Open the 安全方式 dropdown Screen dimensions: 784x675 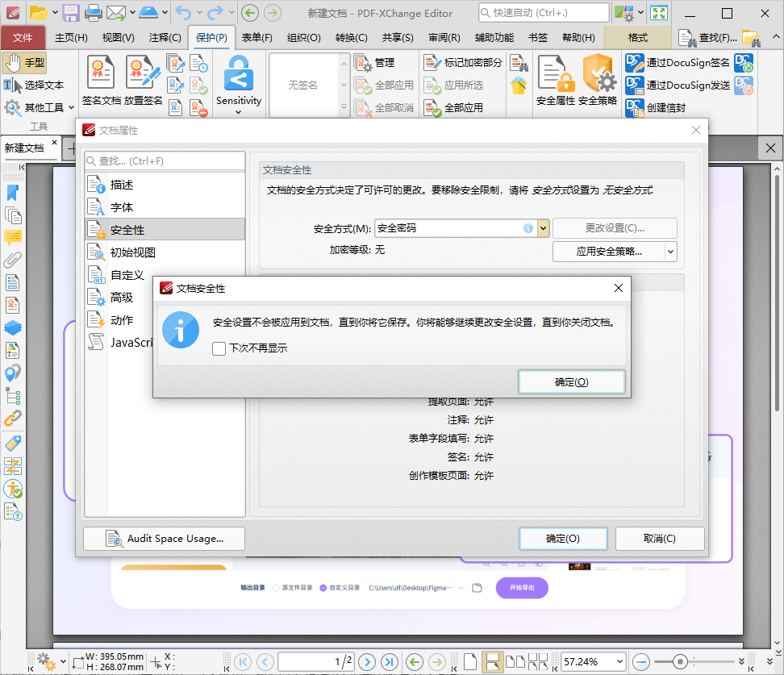[544, 228]
